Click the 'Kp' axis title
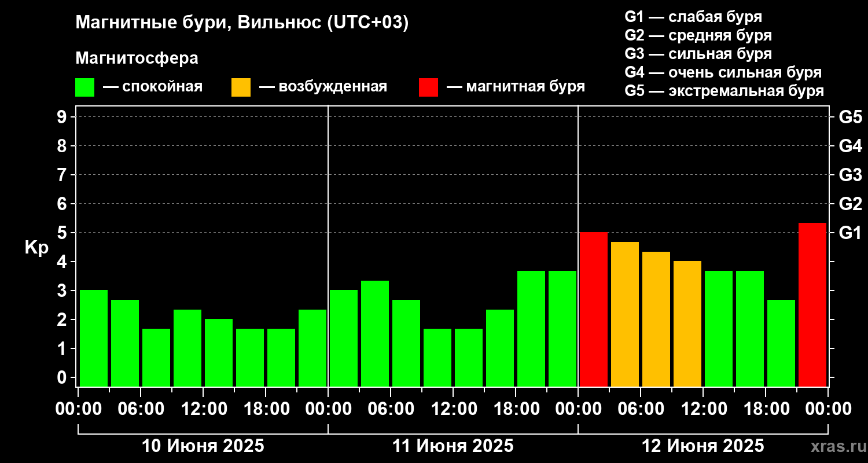 36,247
